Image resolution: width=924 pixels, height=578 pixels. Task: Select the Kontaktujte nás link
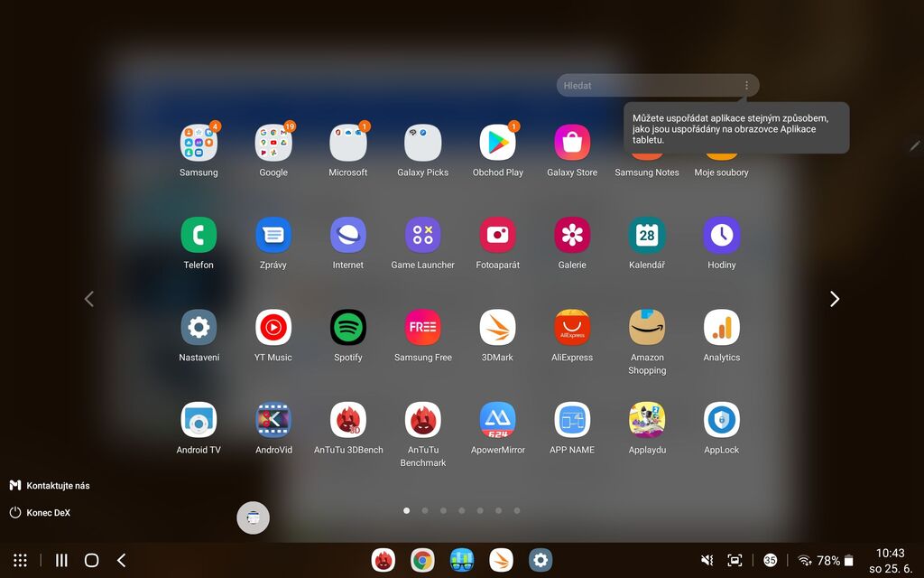pos(51,485)
